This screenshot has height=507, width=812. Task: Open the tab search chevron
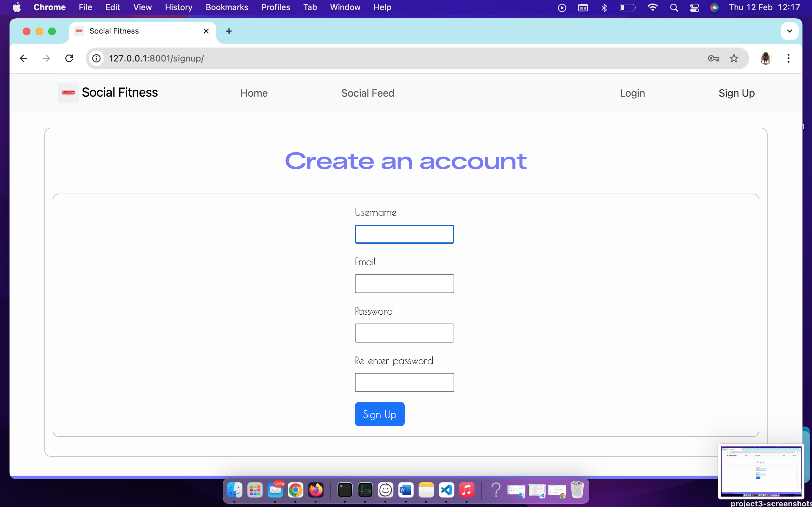[789, 31]
